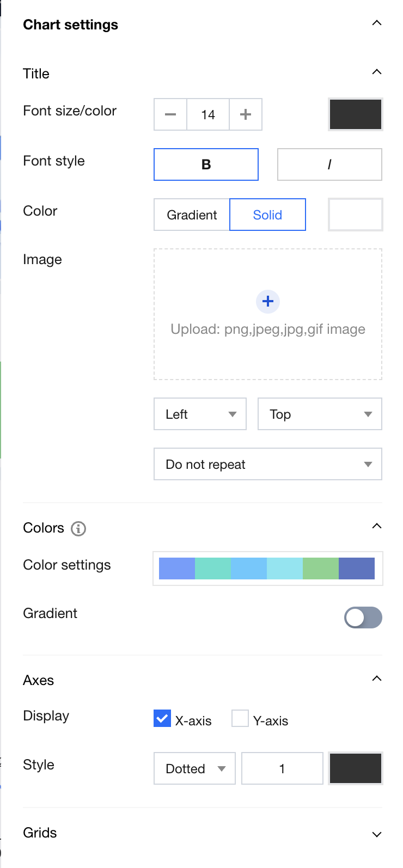Screen dimensions: 403x868
Task: Decrease title font size with minus button
Action: click(x=170, y=114)
